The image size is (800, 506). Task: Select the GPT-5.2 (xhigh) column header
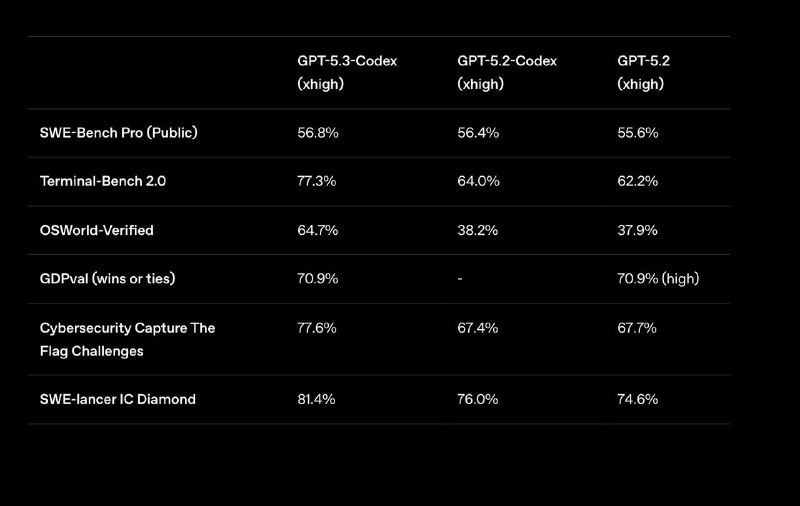click(x=643, y=73)
